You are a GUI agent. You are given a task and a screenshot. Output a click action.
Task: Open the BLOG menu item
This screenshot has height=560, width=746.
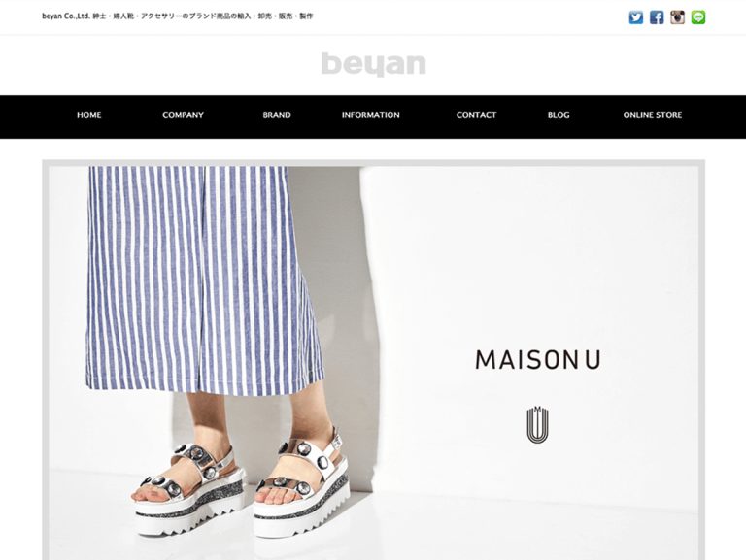pos(559,115)
